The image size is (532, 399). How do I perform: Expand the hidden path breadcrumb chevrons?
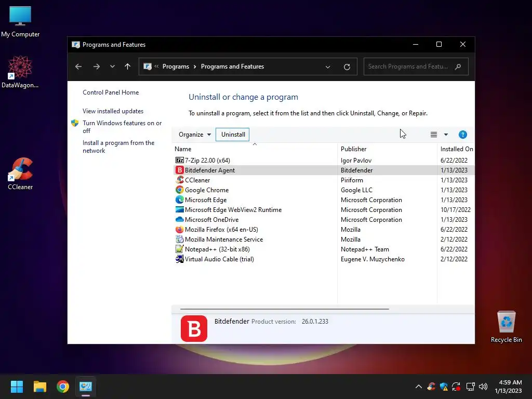click(156, 66)
